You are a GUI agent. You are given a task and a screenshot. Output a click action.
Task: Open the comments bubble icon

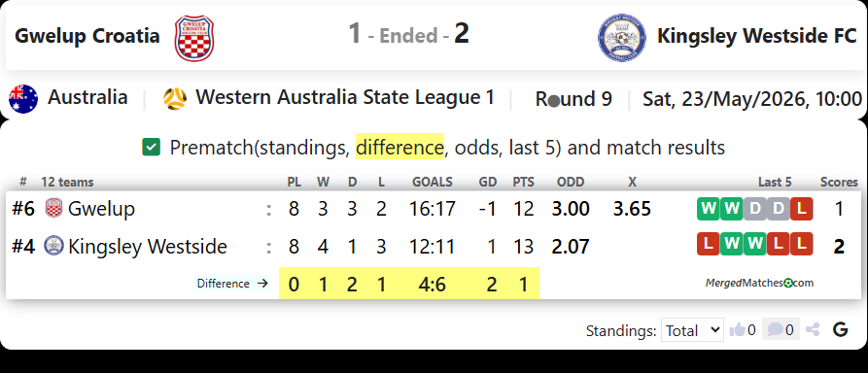point(776,330)
